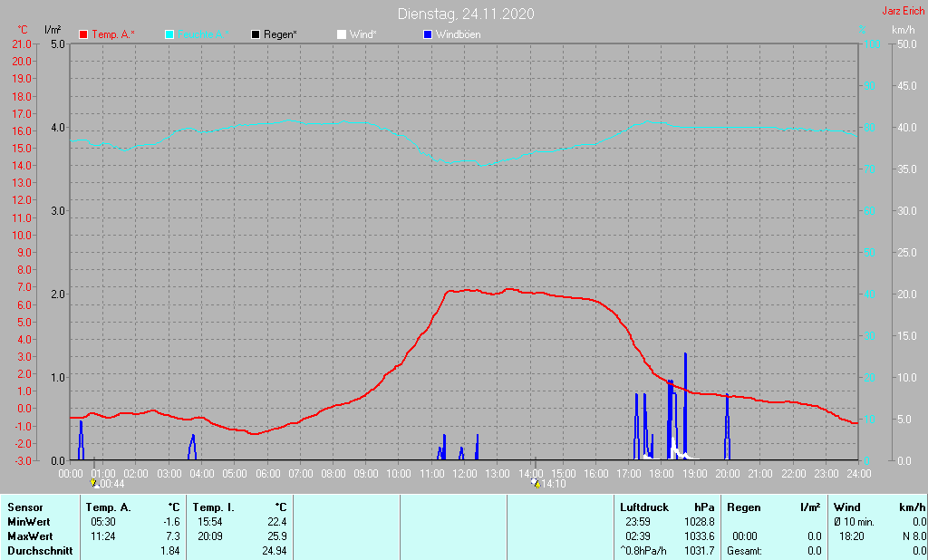The image size is (928, 560).
Task: Click the l/m² axis unit label
Action: 52,30
